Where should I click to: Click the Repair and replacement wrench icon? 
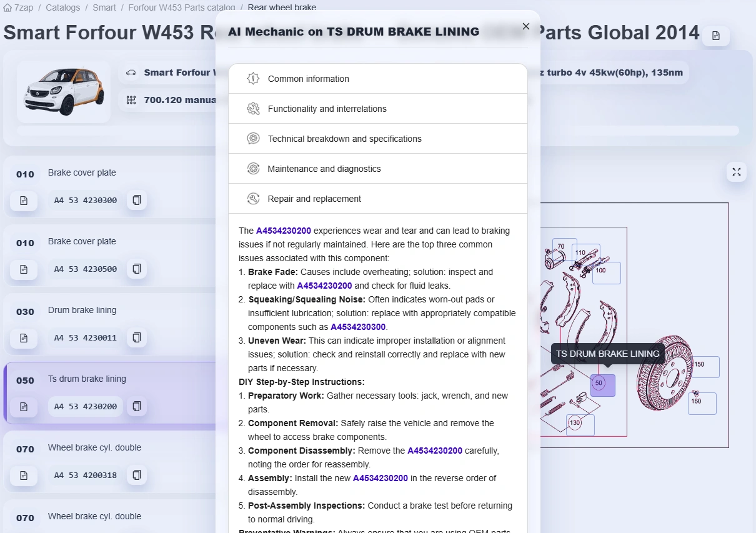(x=253, y=199)
